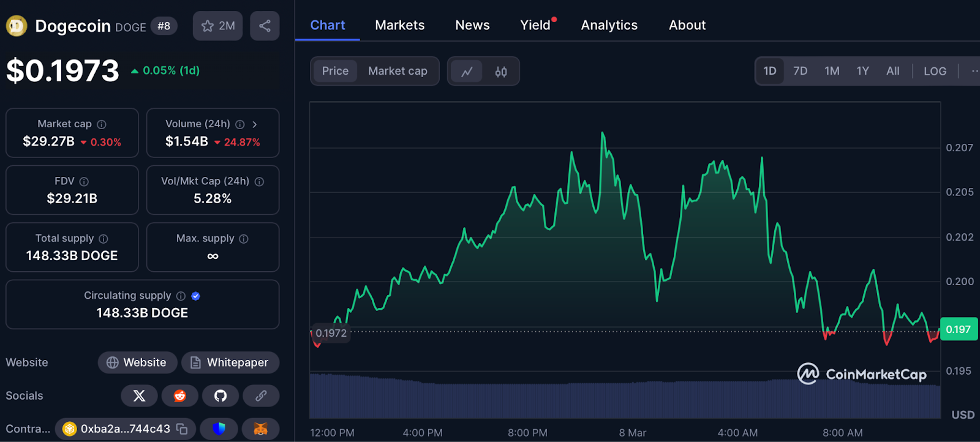Image resolution: width=980 pixels, height=442 pixels.
Task: Switch to line chart view
Action: [x=467, y=72]
